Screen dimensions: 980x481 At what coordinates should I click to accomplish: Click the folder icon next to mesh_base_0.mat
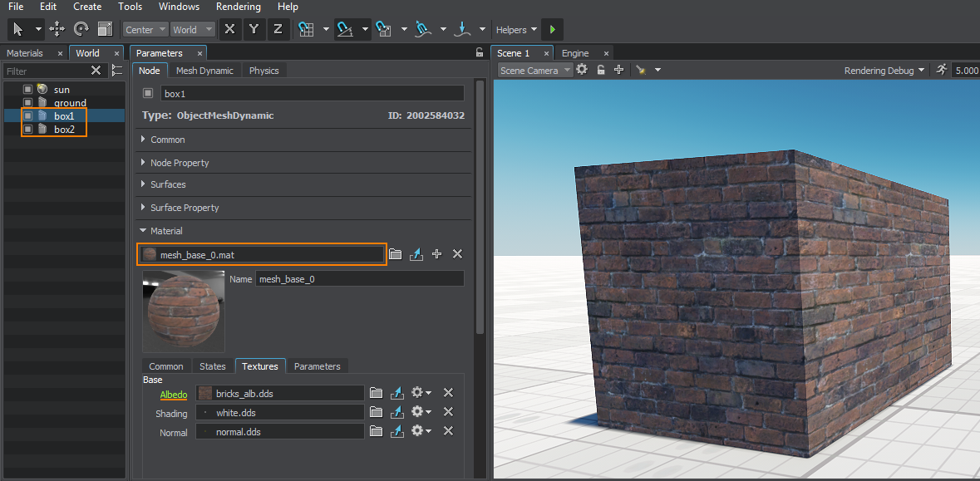point(396,254)
